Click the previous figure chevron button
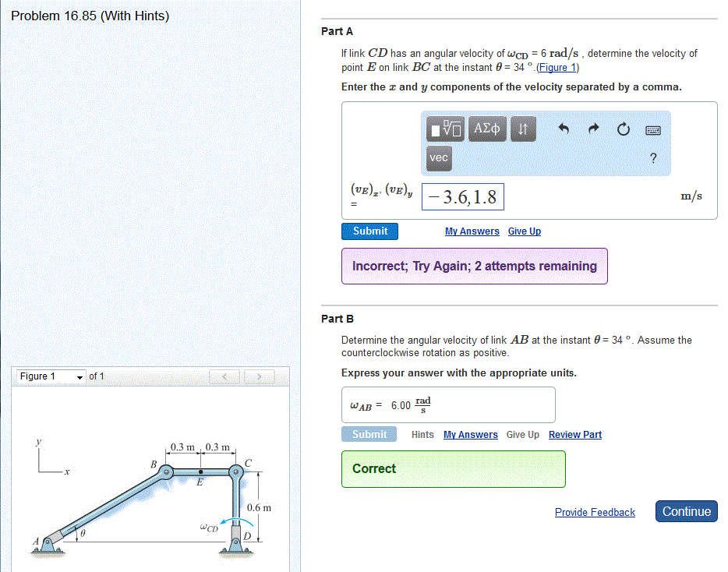Image resolution: width=728 pixels, height=572 pixels. [224, 376]
